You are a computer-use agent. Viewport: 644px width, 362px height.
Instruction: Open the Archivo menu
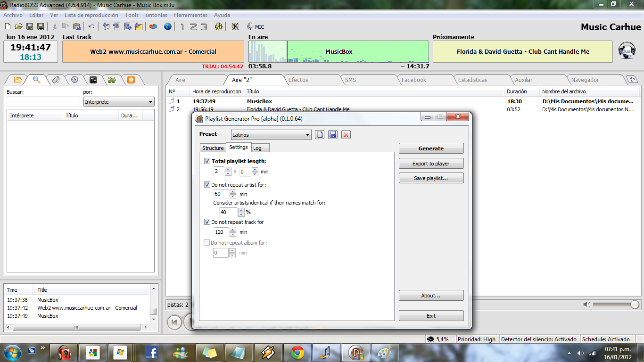13,15
